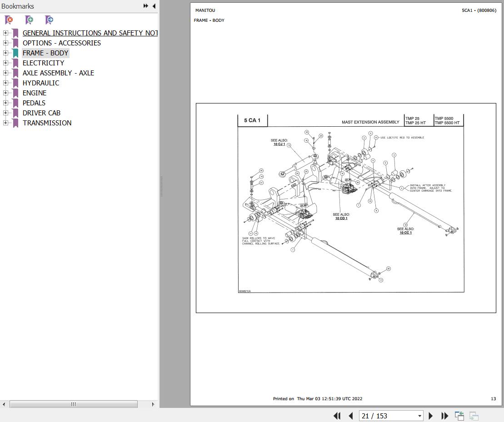The height and width of the screenshot is (422, 504).
Task: Open the HYDRAULIC bookmark
Action: 41,83
